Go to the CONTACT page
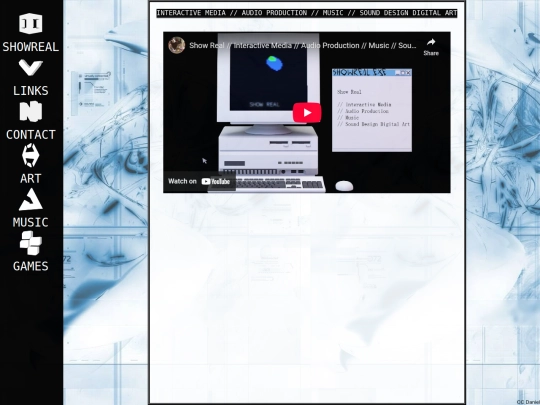This screenshot has width=540, height=405. (x=31, y=135)
